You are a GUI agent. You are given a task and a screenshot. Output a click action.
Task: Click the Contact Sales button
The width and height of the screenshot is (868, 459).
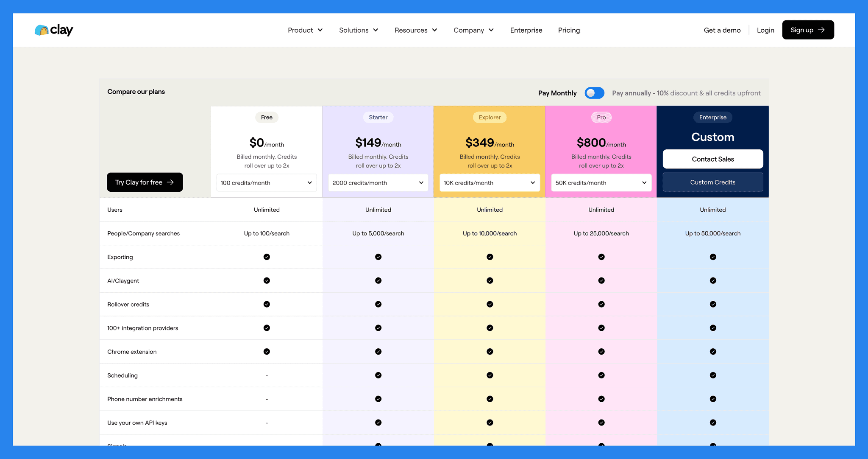(x=712, y=159)
